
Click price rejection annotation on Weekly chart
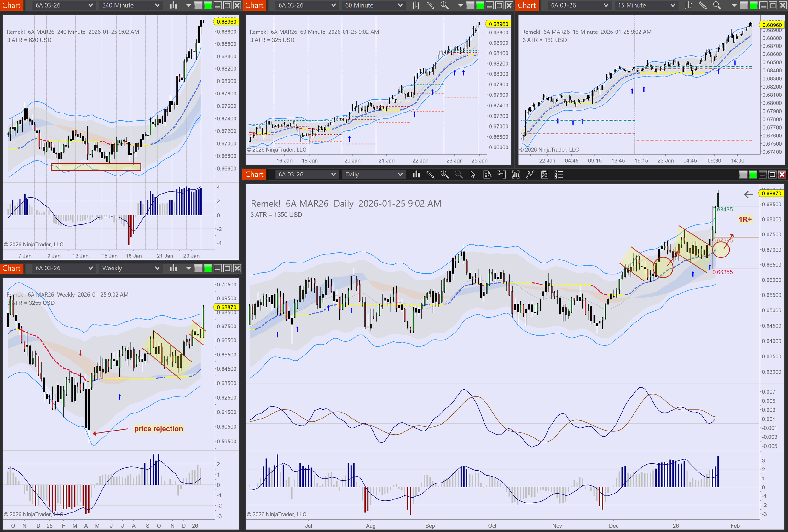click(x=158, y=429)
